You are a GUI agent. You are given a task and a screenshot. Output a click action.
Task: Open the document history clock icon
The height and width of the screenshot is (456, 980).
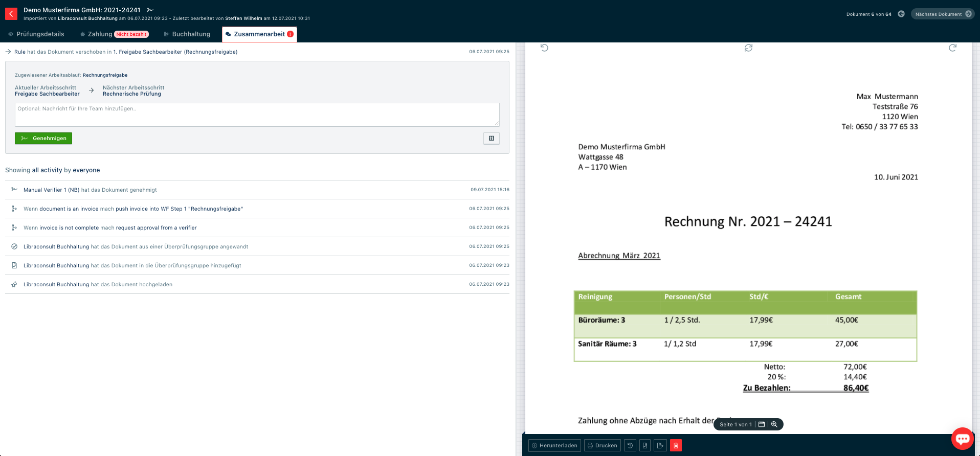(630, 445)
